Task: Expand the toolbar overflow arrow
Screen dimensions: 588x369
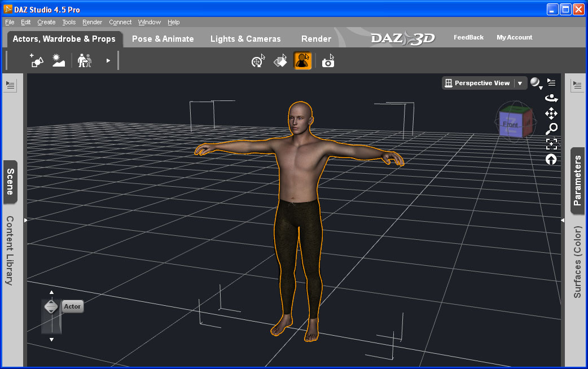Action: 108,60
